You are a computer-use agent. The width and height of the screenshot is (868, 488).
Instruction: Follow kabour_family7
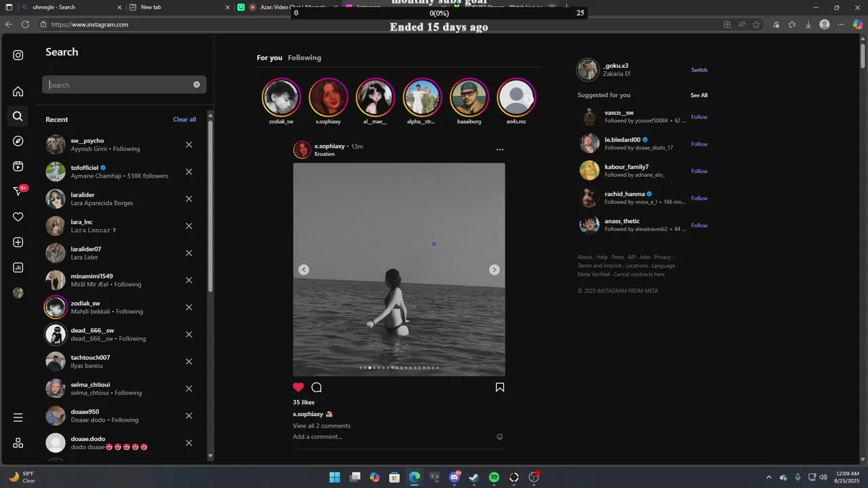point(699,171)
